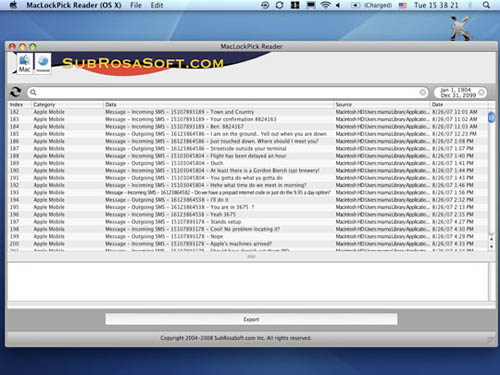Image resolution: width=500 pixels, height=375 pixels.
Task: Click the empty detail text pane
Action: pyautogui.click(x=248, y=282)
